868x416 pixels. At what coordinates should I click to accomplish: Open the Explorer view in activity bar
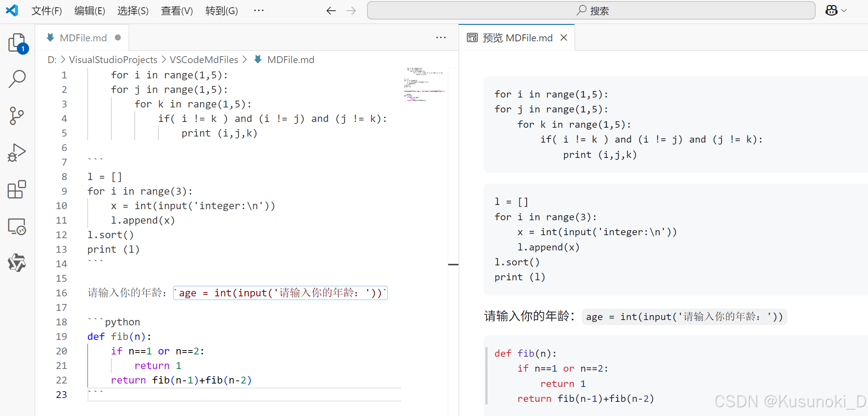[x=17, y=42]
